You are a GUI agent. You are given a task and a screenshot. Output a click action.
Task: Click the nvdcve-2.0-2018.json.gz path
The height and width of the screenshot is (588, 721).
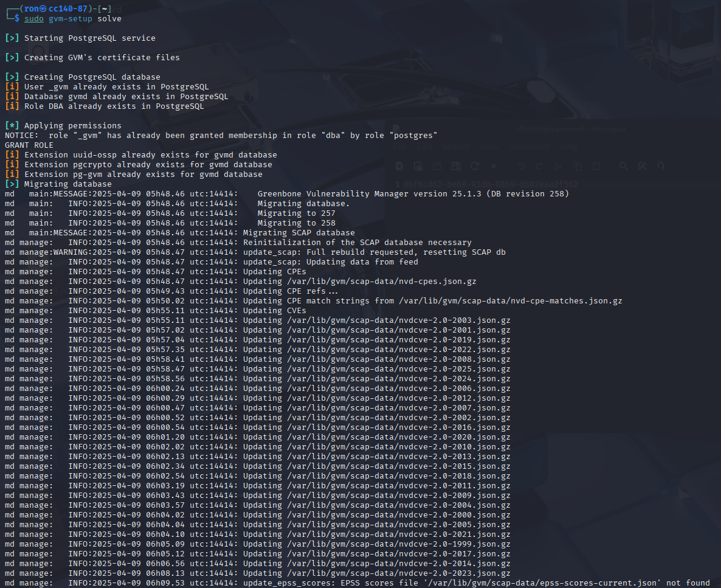tap(399, 476)
